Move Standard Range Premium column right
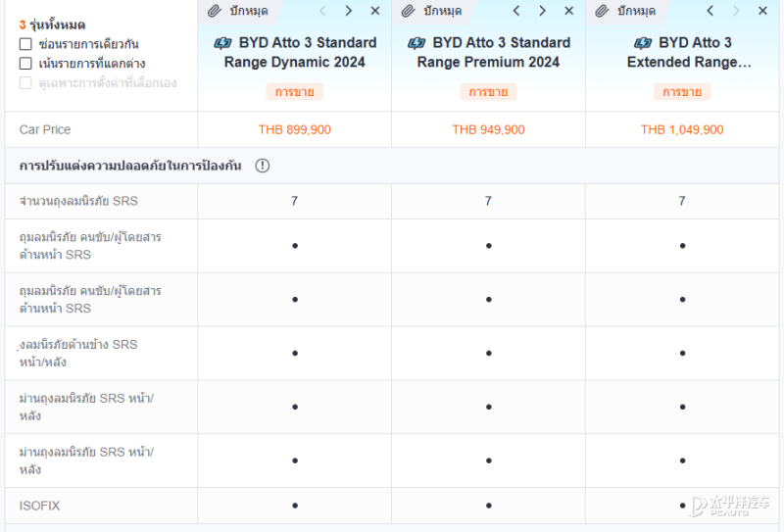This screenshot has height=532, width=784. click(543, 11)
